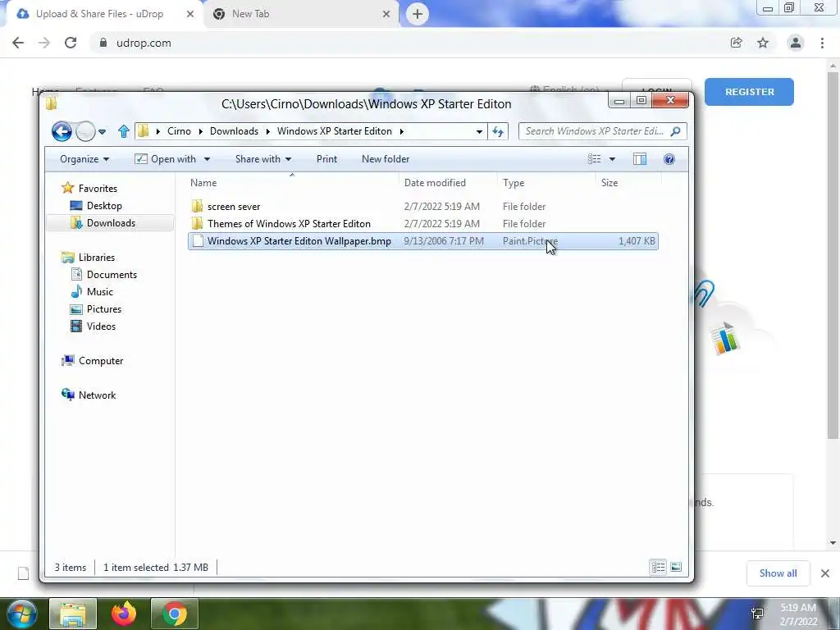This screenshot has height=630, width=840.
Task: Switch to New Tab tab
Action: pyautogui.click(x=303, y=14)
